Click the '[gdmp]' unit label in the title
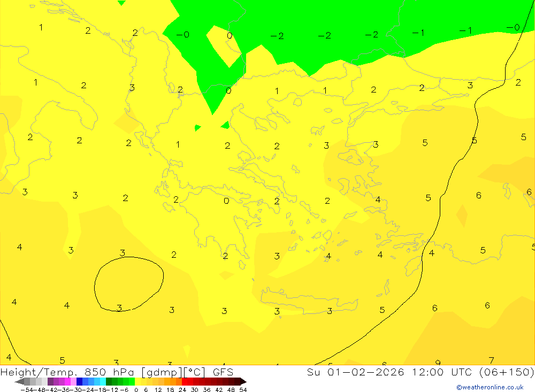 pos(162,372)
